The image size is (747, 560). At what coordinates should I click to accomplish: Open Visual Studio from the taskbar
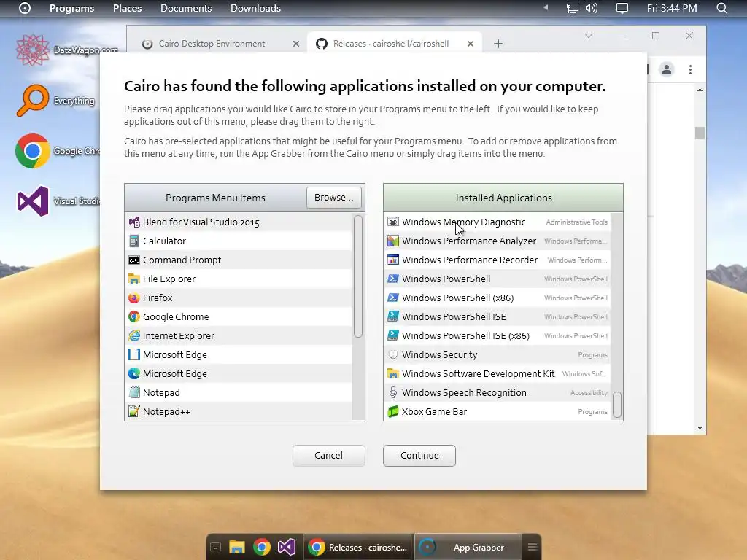tap(287, 547)
